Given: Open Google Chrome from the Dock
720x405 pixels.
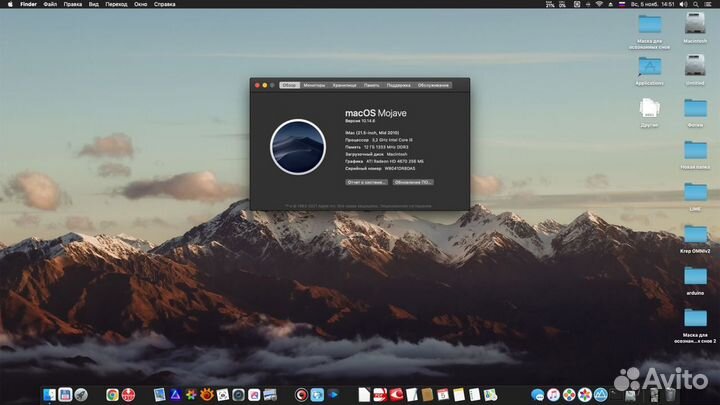Looking at the screenshot, I should [112, 394].
